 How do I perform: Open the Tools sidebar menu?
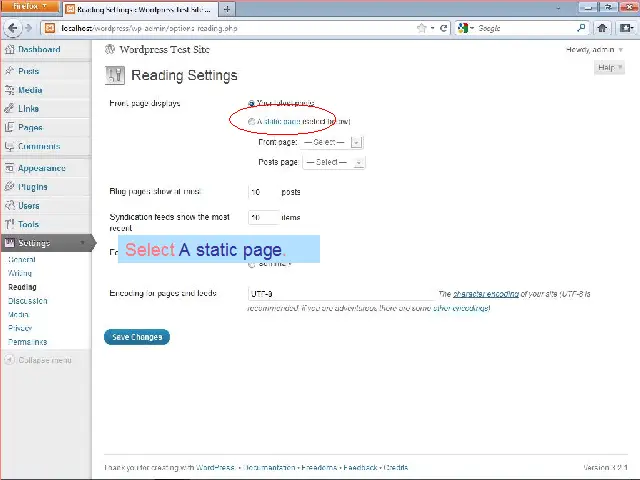(29, 224)
